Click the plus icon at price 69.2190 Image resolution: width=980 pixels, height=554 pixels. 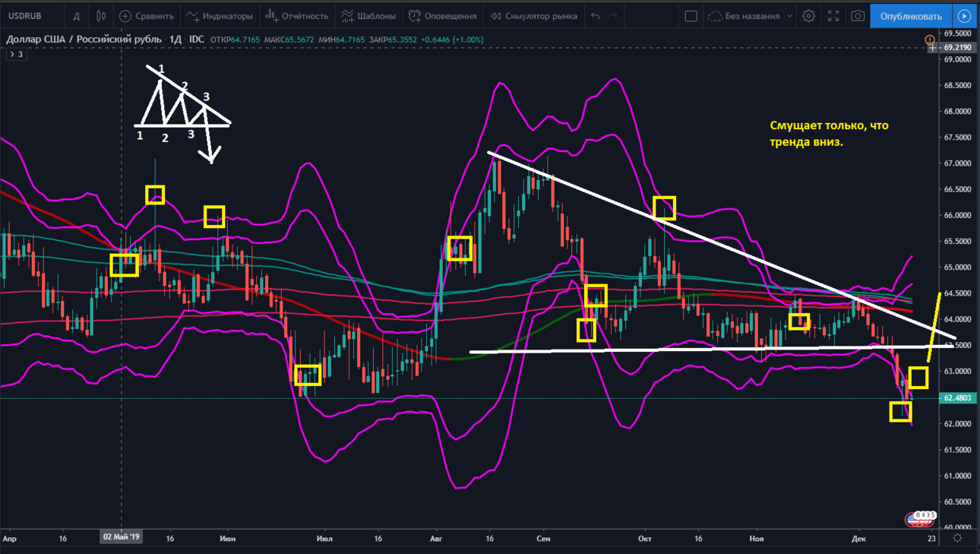pyautogui.click(x=933, y=47)
